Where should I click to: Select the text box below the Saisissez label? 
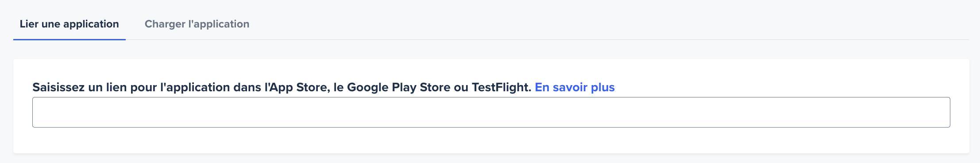[491, 113]
